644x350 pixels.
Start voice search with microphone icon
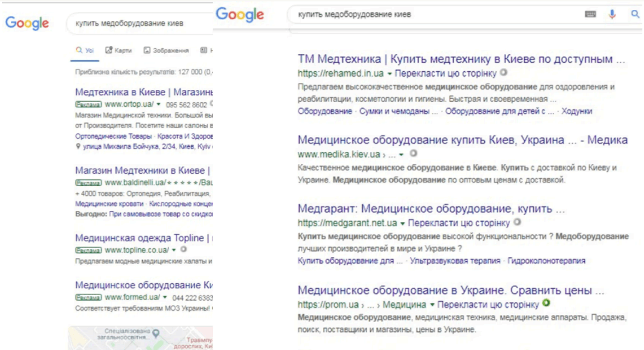(x=612, y=14)
